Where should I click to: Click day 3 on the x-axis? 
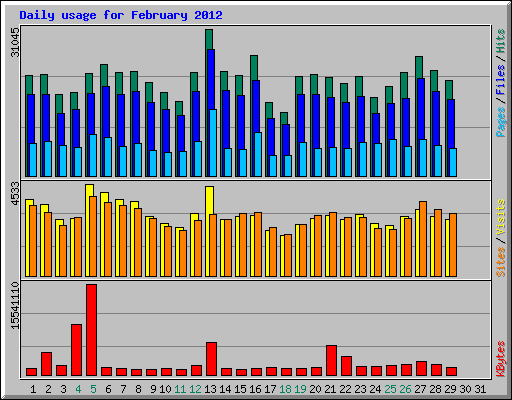[63, 389]
